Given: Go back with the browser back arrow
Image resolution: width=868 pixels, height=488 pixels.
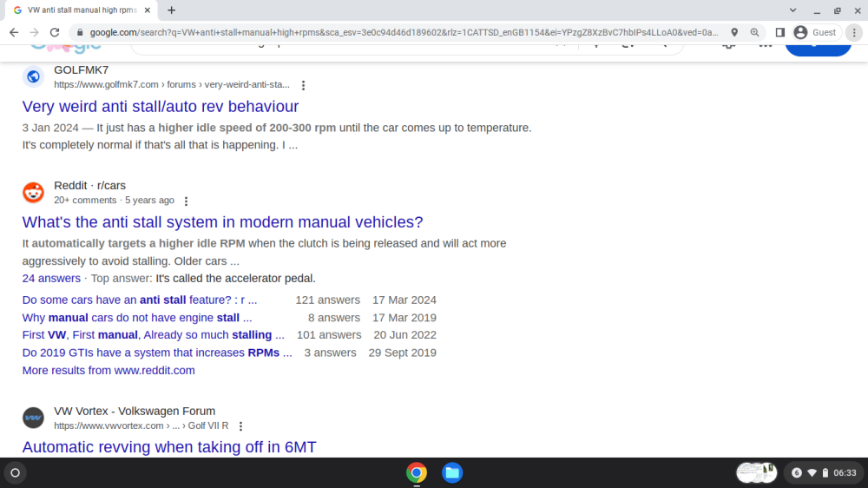Looking at the screenshot, I should coord(14,33).
